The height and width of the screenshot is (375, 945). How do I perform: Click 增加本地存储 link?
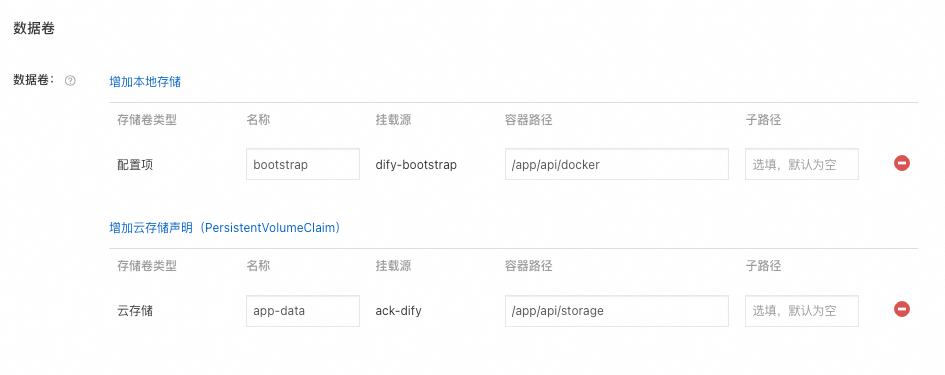(x=145, y=82)
